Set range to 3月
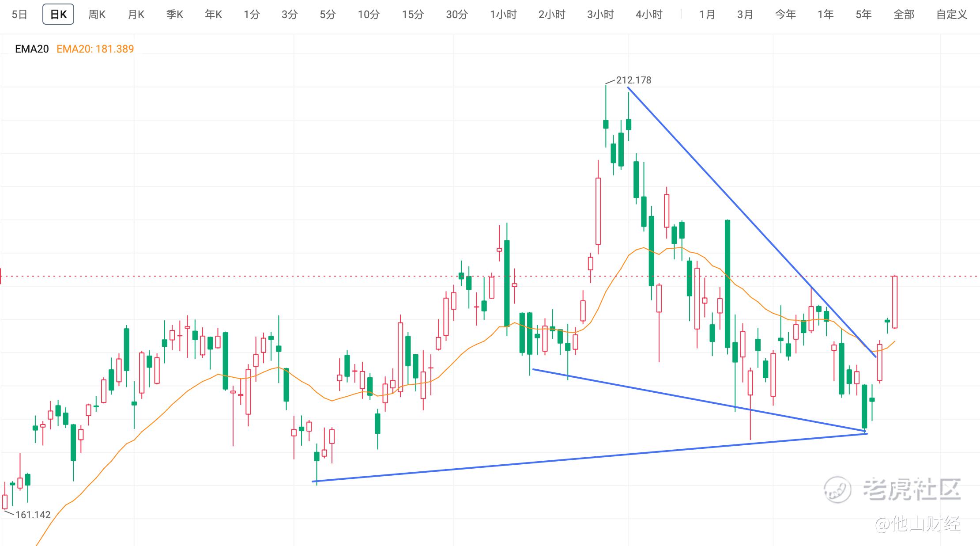The width and height of the screenshot is (980, 546). point(745,15)
